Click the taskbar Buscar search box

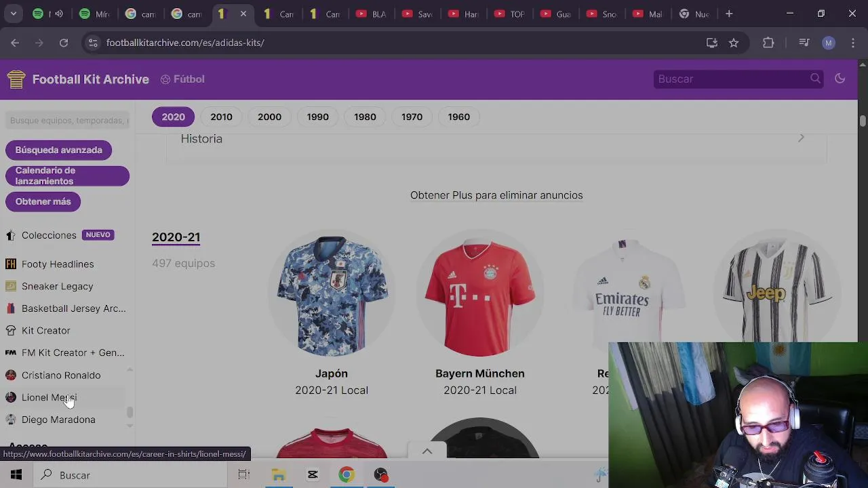tap(130, 475)
